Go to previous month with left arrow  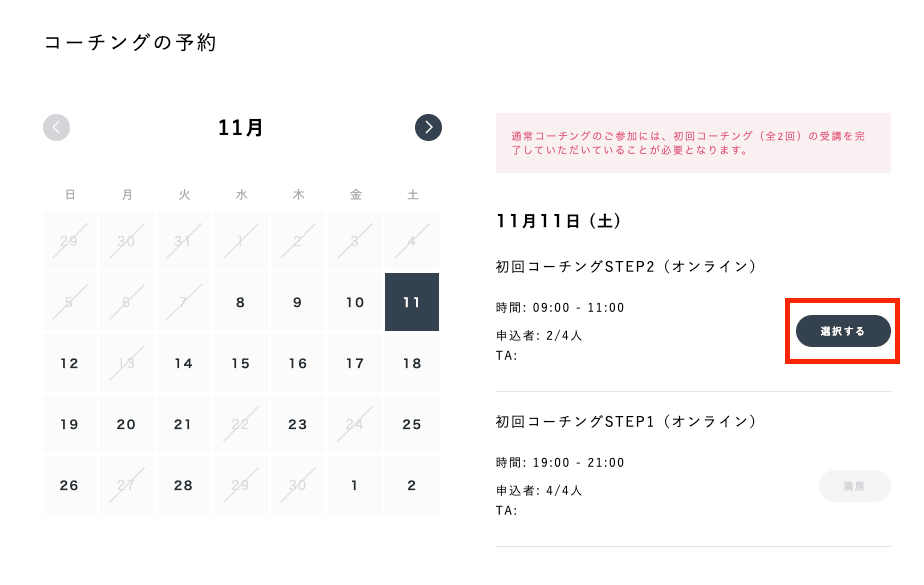(x=57, y=127)
